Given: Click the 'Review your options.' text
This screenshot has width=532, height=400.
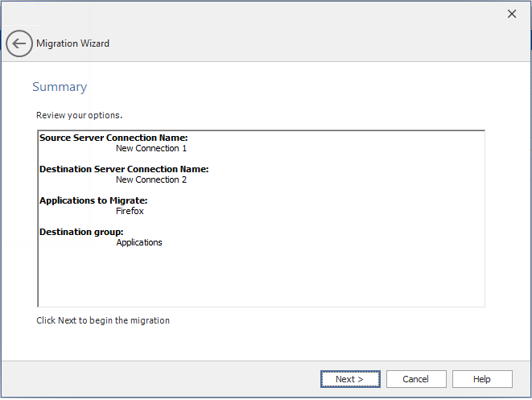Looking at the screenshot, I should click(x=79, y=115).
